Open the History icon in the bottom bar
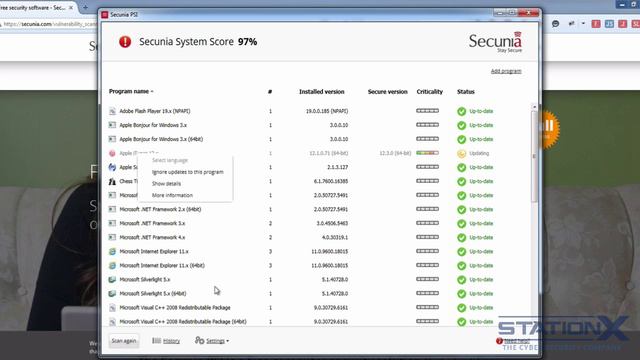Image resolution: width=640 pixels, height=360 pixels. click(x=156, y=340)
